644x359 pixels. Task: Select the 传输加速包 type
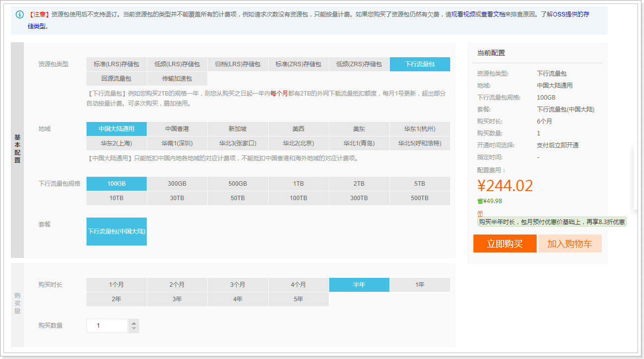pos(177,79)
